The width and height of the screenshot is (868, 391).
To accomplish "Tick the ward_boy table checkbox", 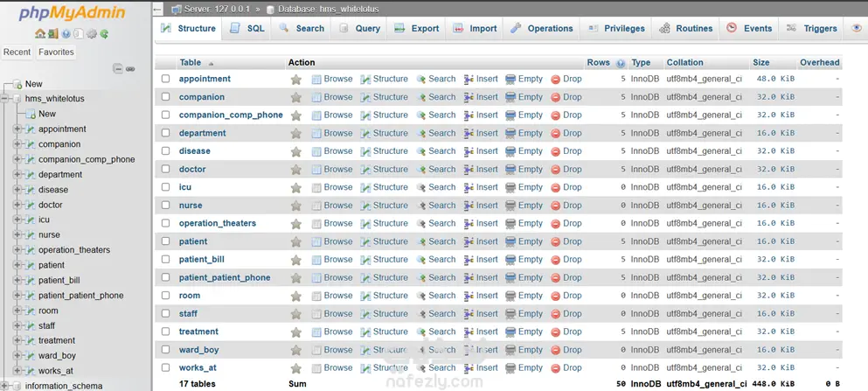I will point(165,350).
